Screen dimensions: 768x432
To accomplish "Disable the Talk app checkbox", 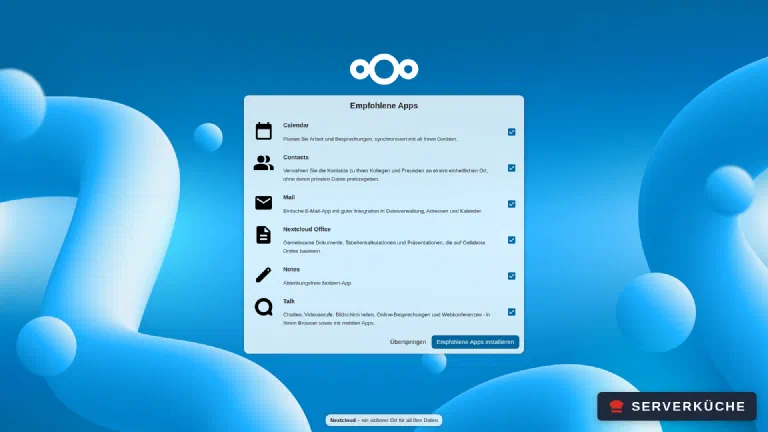I will point(511,312).
